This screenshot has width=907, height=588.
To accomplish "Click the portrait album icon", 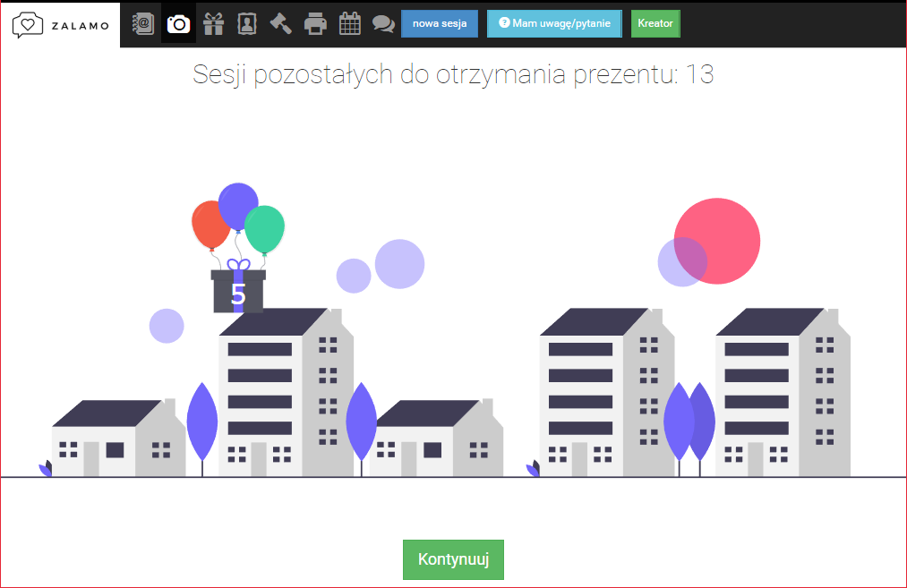I will pyautogui.click(x=247, y=23).
